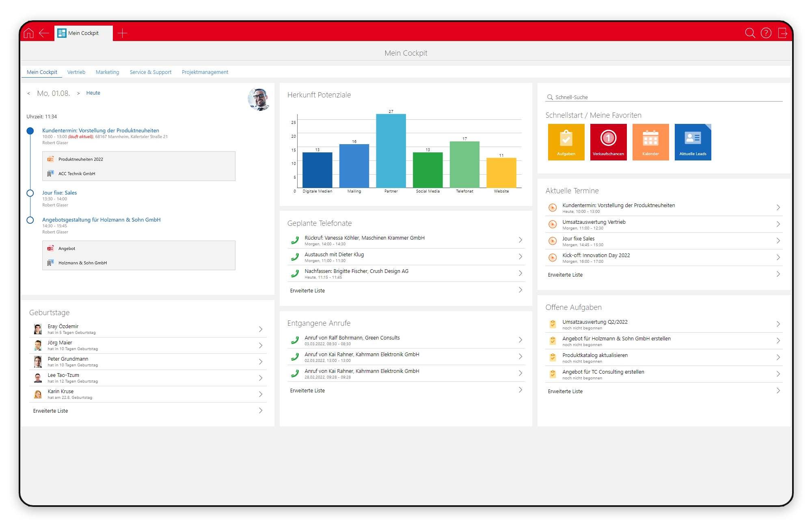
Task: Click the logout icon in header
Action: [x=782, y=33]
